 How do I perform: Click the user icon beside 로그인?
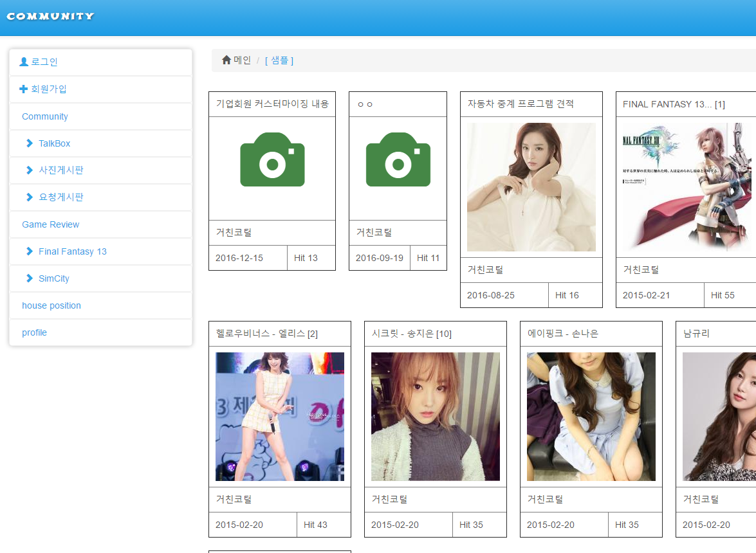24,62
